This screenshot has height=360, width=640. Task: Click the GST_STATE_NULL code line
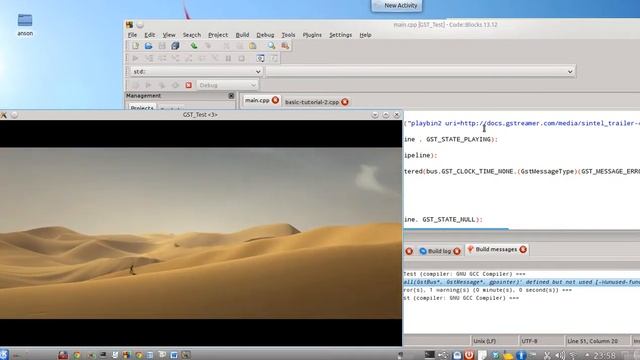(x=443, y=220)
